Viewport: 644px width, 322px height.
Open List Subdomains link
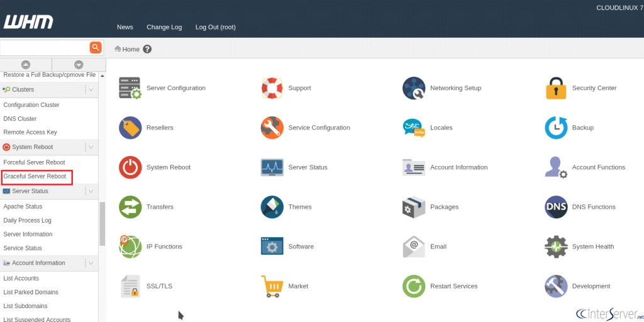[x=25, y=306]
